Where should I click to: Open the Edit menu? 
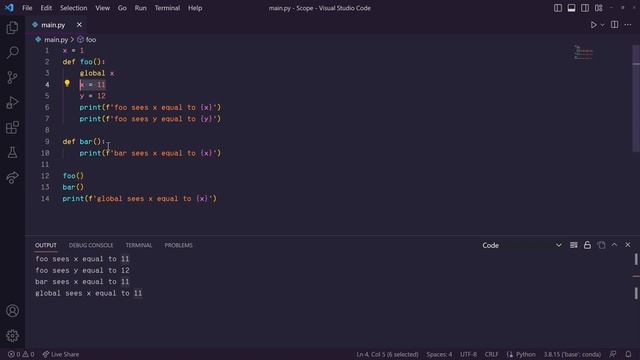click(x=46, y=8)
